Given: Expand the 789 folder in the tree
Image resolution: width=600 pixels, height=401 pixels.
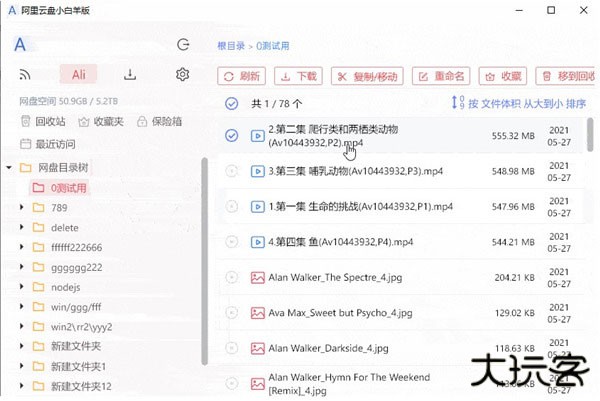Looking at the screenshot, I should click(22, 208).
